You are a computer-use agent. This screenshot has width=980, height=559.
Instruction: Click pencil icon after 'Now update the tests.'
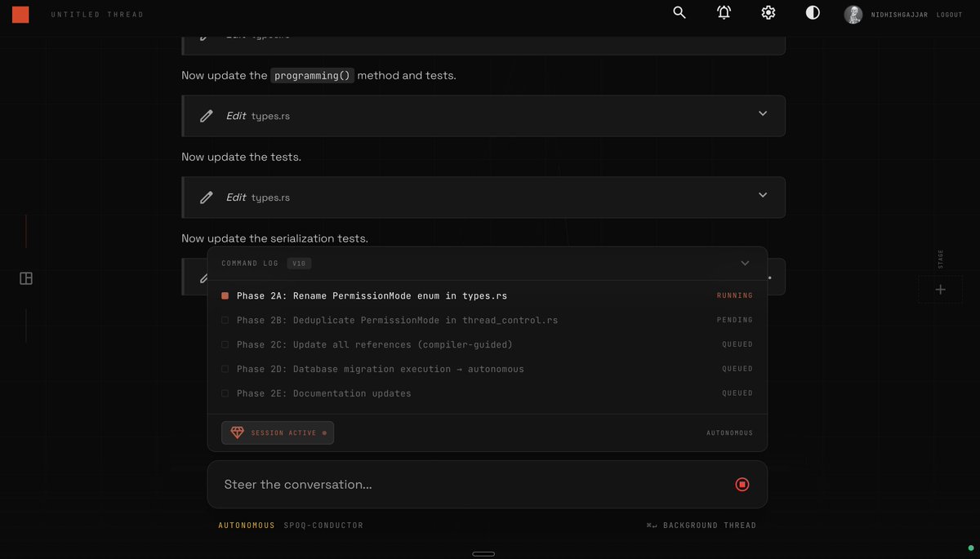pos(207,197)
